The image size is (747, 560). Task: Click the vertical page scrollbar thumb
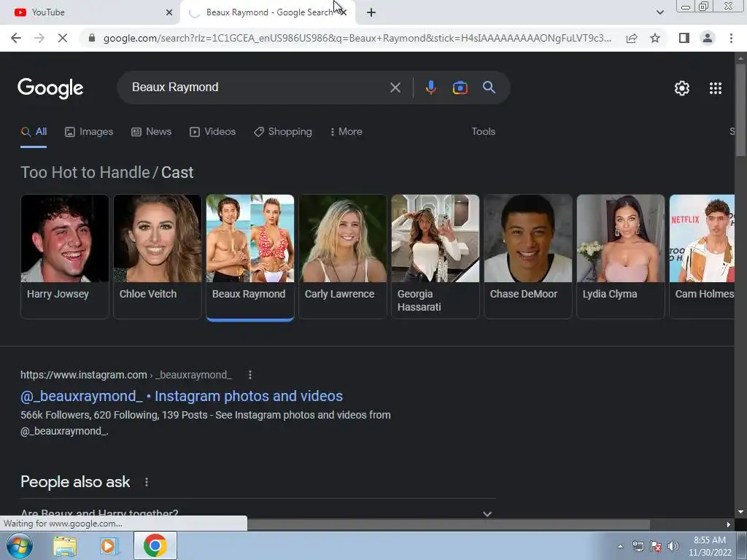[x=740, y=109]
